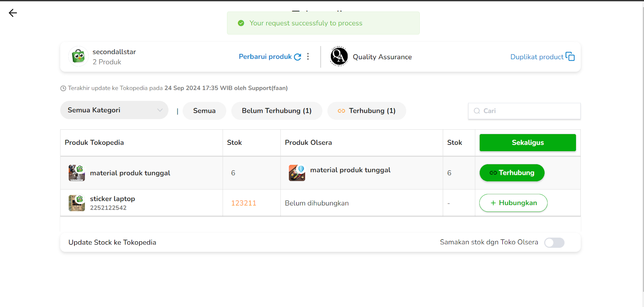Expand the Semua Kategori dropdown
Image resolution: width=644 pixels, height=307 pixels.
(x=114, y=110)
